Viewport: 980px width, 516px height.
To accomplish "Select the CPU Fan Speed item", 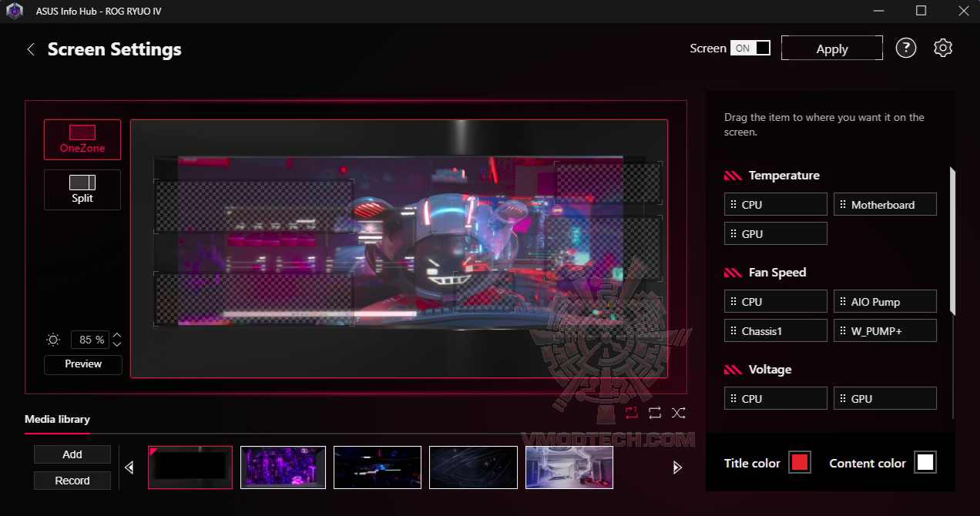I will coord(776,301).
